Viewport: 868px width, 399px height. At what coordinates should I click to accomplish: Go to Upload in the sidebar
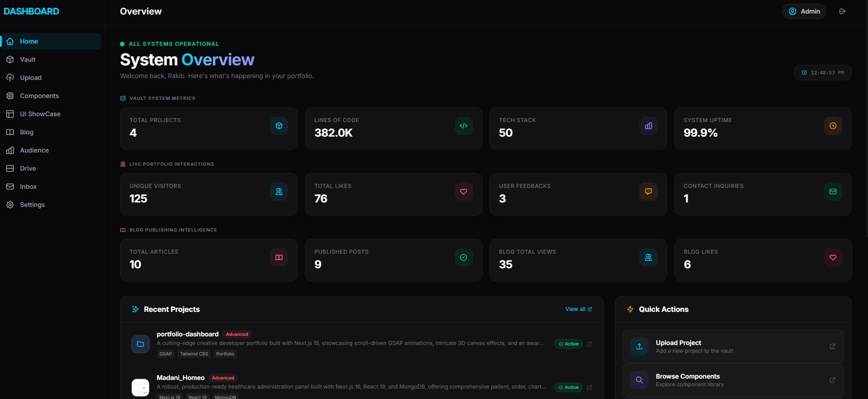(x=51, y=78)
